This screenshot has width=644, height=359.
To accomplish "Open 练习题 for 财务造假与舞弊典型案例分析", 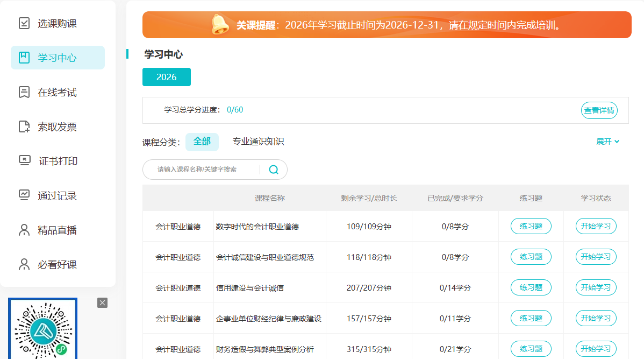I will click(x=531, y=349).
